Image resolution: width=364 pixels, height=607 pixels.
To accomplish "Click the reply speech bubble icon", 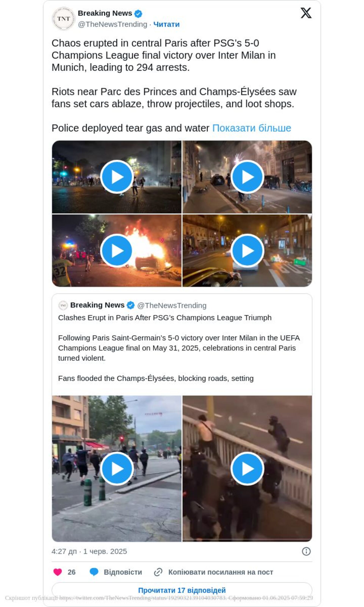I will pyautogui.click(x=94, y=572).
